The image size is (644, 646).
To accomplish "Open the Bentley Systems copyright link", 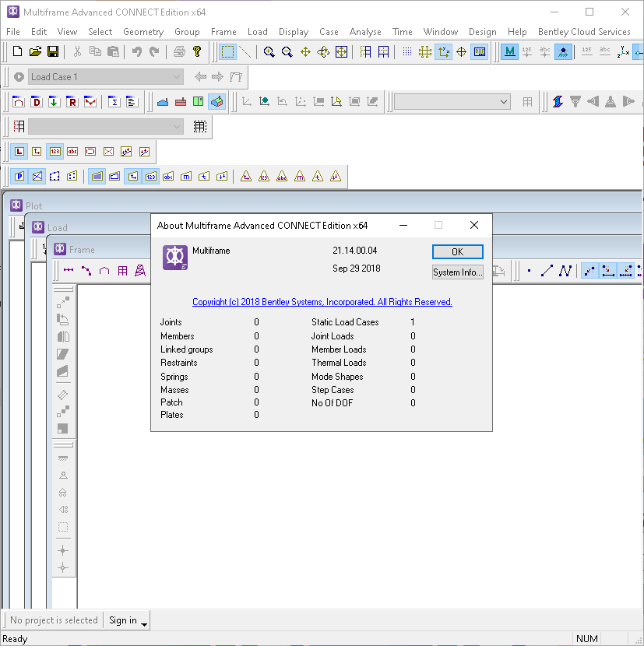I will tap(322, 302).
